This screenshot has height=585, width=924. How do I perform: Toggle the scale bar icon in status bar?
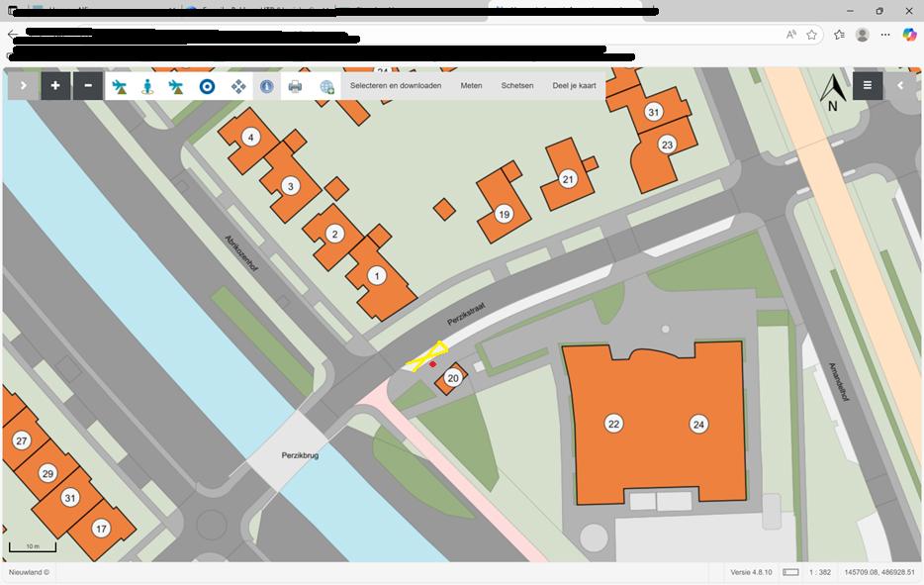(x=790, y=573)
